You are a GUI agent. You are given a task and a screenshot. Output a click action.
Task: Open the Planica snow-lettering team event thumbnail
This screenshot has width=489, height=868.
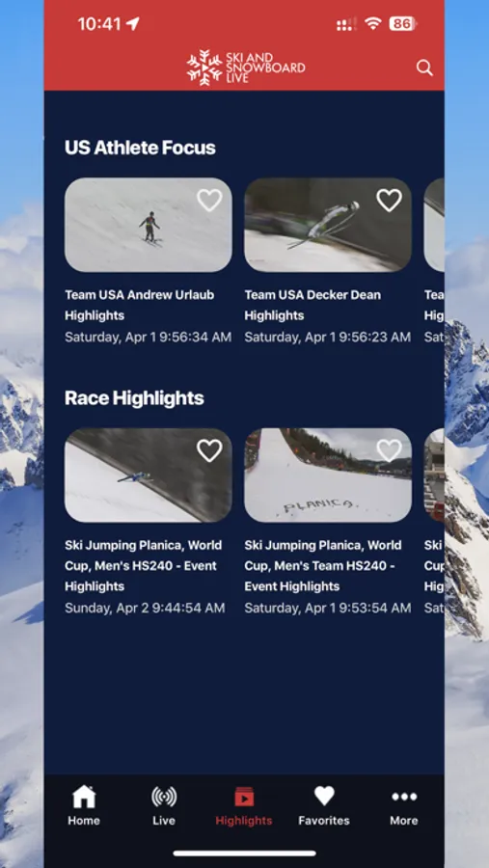pos(328,475)
